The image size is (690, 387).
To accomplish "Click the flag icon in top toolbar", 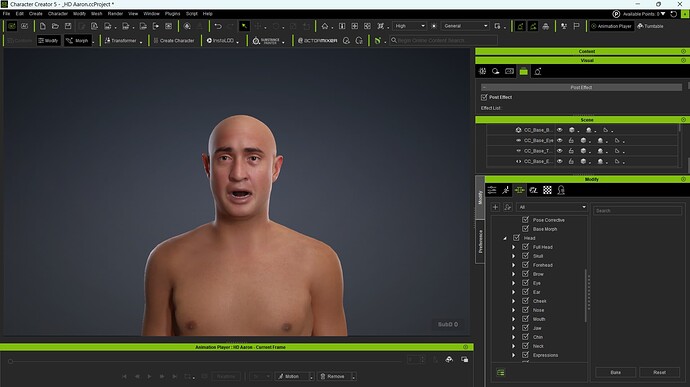I will pos(576,26).
